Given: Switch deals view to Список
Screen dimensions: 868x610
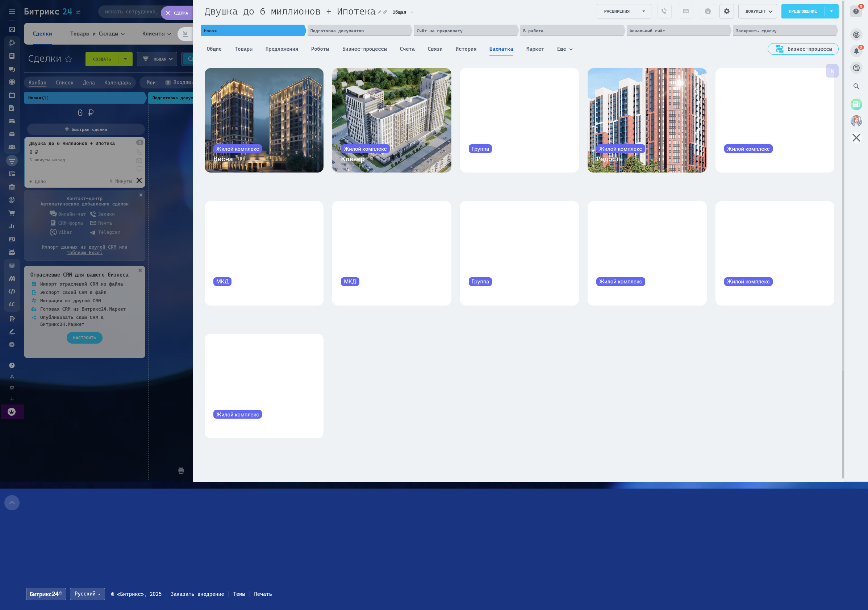Looking at the screenshot, I should pyautogui.click(x=64, y=82).
